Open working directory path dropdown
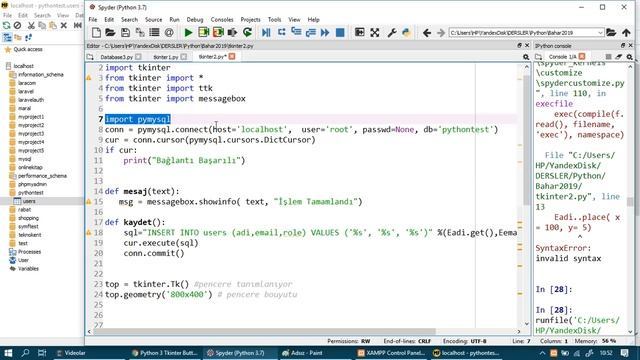Screen dimensions: 640x360 point(600,33)
